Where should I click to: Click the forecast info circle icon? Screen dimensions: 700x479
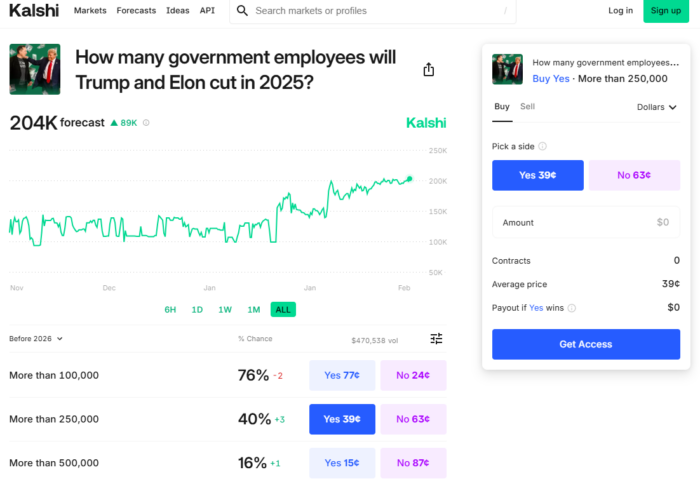click(146, 123)
